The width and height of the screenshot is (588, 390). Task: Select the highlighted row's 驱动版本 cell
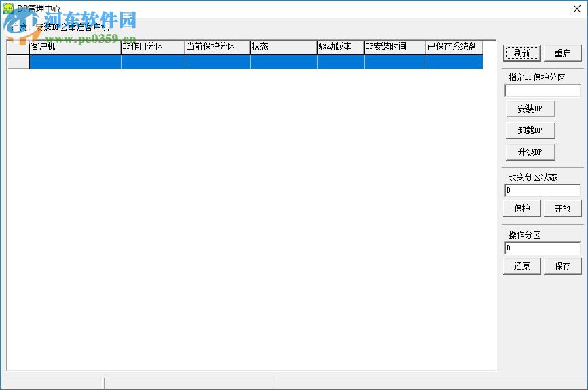click(x=341, y=62)
